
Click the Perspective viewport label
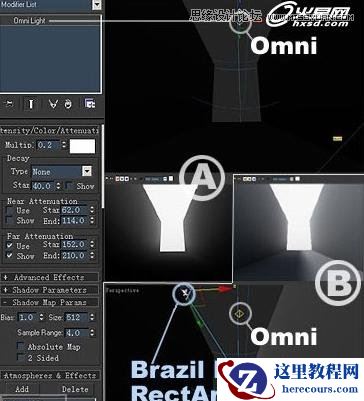[122, 290]
